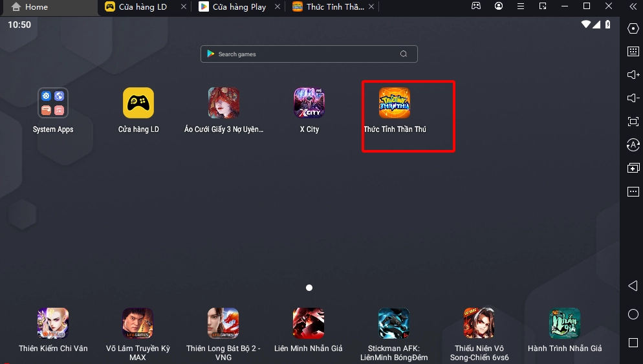This screenshot has height=364, width=643.
Task: Open Thiên Kiếm Chi Vân game
Action: pos(53,323)
